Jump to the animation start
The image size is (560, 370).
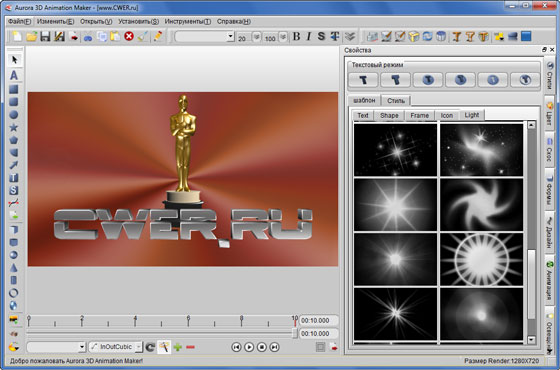236,347
